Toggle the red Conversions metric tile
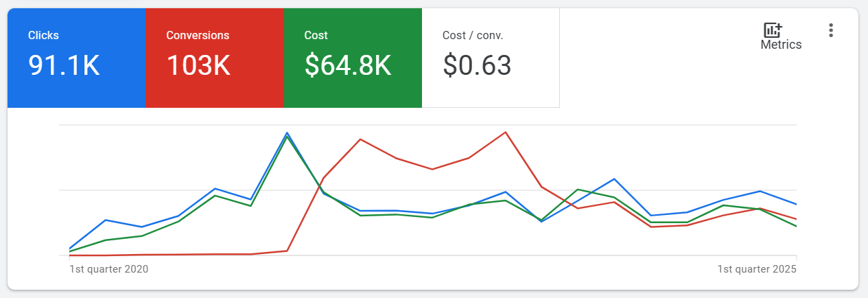The height and width of the screenshot is (298, 868). pos(215,58)
